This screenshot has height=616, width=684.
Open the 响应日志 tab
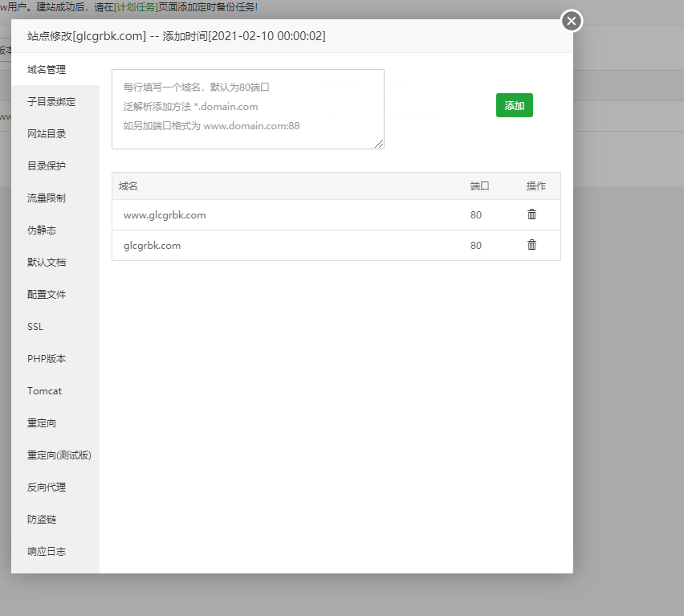point(55,552)
